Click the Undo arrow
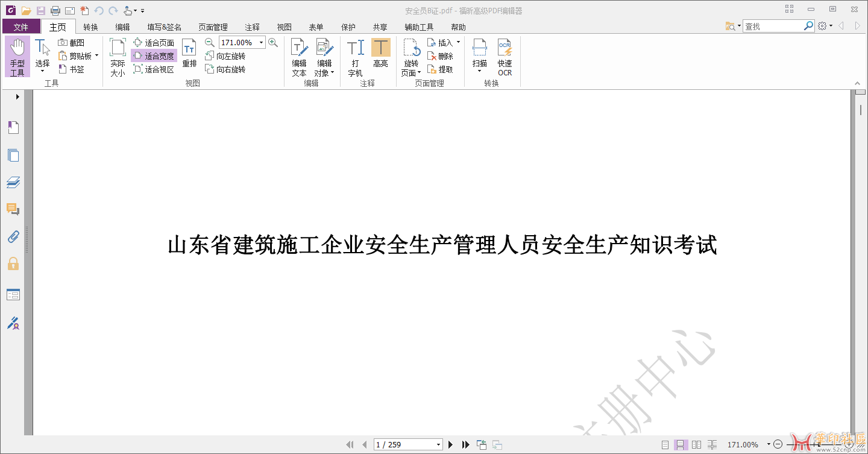 click(99, 10)
